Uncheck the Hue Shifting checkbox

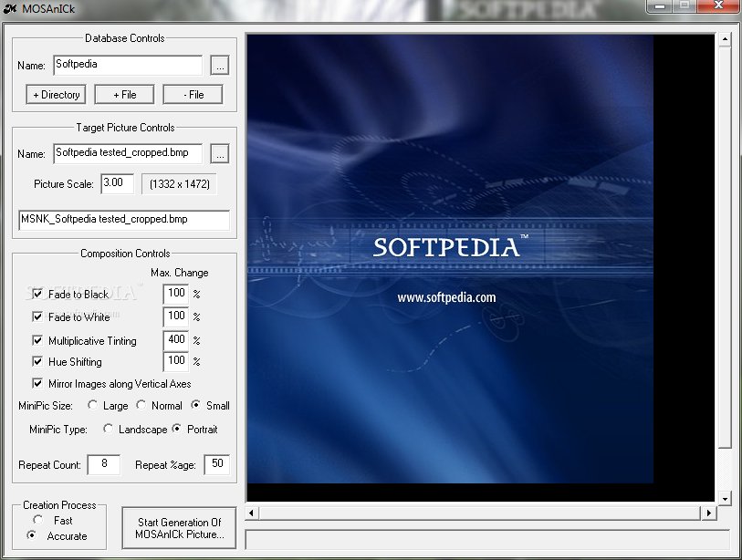coord(37,361)
